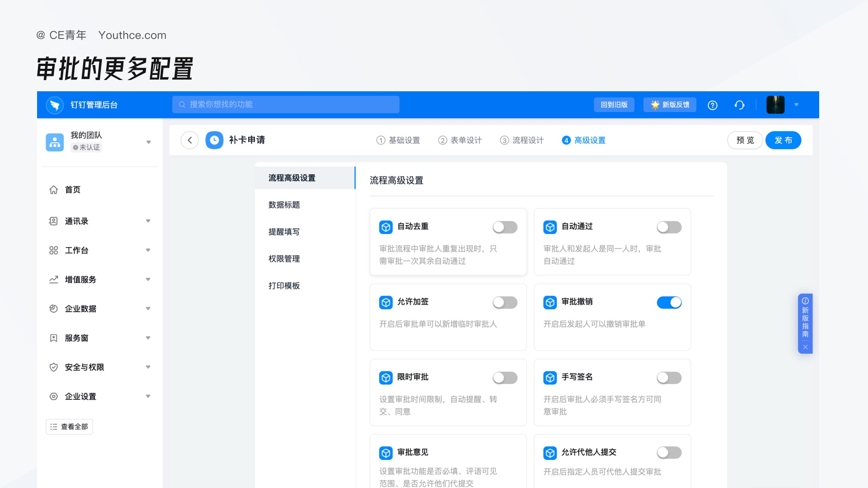
Task: Click the 发布 button
Action: (783, 140)
